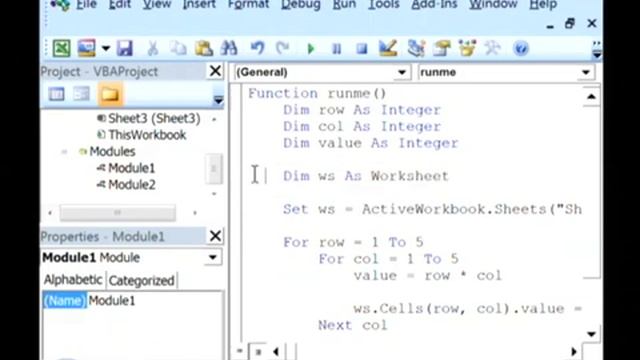Select Module1 in project tree
This screenshot has height=360, width=640.
(131, 168)
